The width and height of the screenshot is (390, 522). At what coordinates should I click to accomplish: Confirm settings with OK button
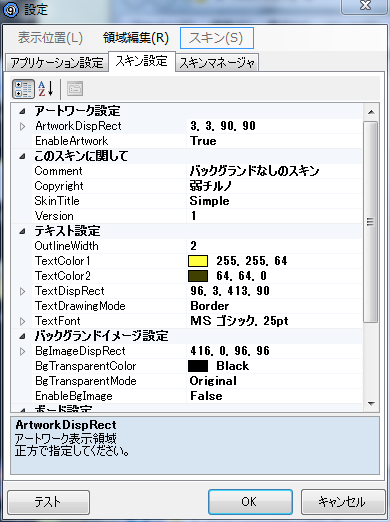coord(250,502)
